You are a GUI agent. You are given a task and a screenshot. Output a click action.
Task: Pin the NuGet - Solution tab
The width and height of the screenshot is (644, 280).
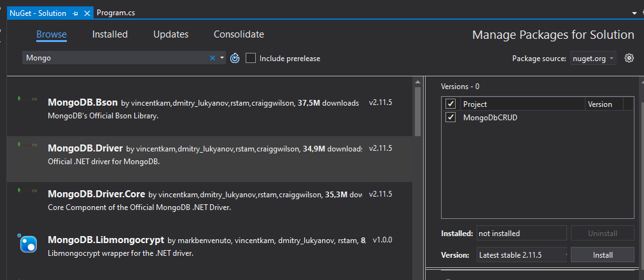75,13
